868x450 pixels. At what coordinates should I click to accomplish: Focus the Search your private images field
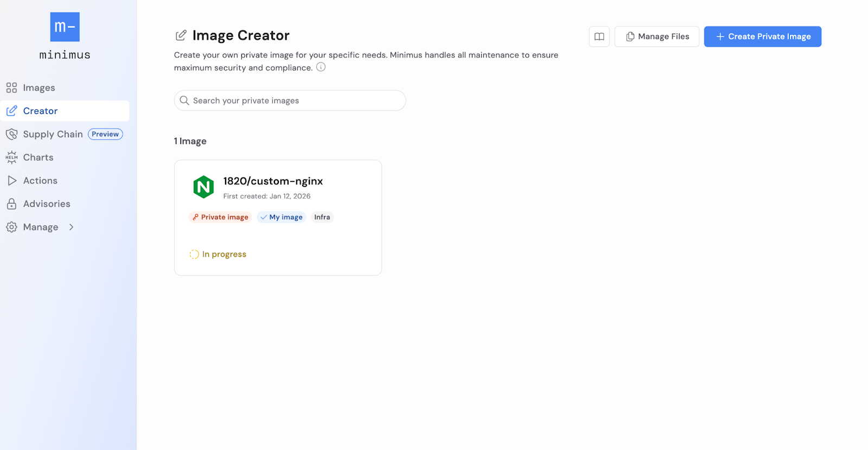[290, 100]
